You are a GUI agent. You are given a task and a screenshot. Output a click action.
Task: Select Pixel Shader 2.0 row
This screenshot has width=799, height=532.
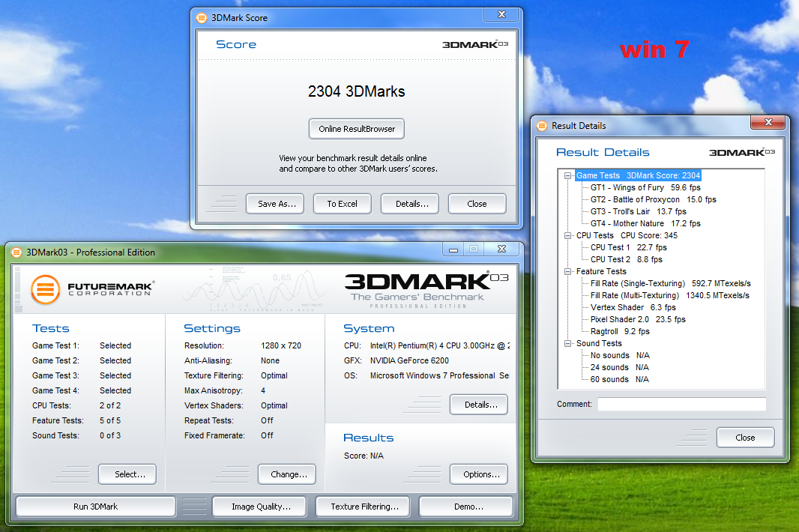[638, 319]
